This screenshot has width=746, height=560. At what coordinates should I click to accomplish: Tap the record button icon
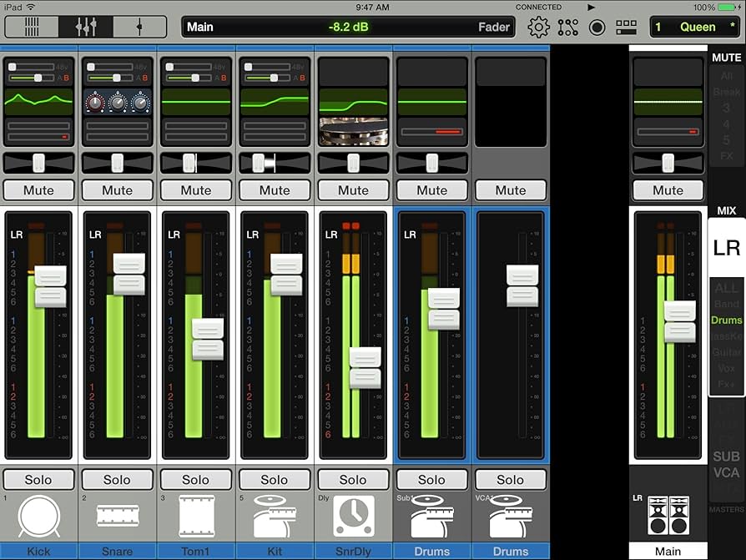click(x=597, y=27)
